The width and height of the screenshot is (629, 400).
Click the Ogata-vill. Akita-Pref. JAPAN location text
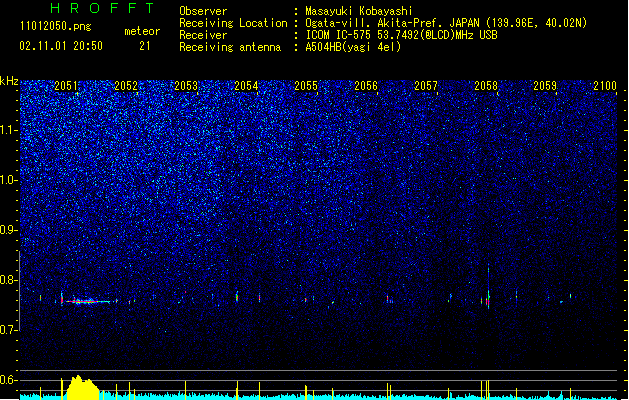click(446, 23)
